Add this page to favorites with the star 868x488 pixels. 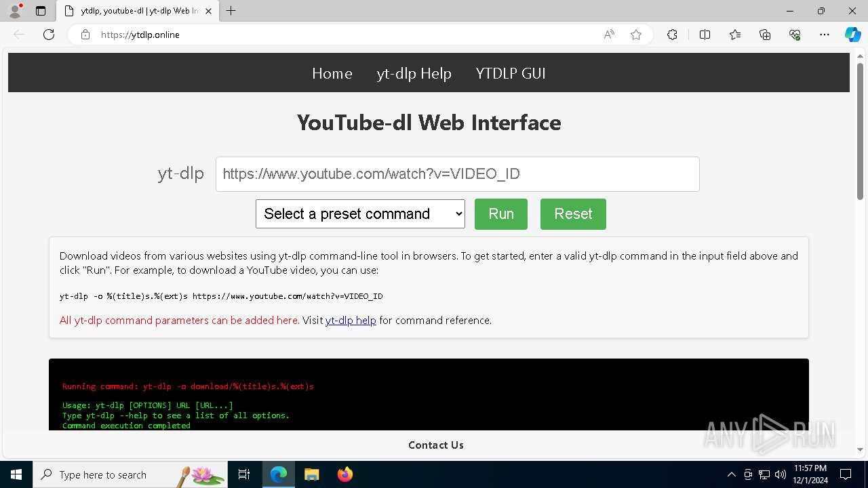(636, 35)
